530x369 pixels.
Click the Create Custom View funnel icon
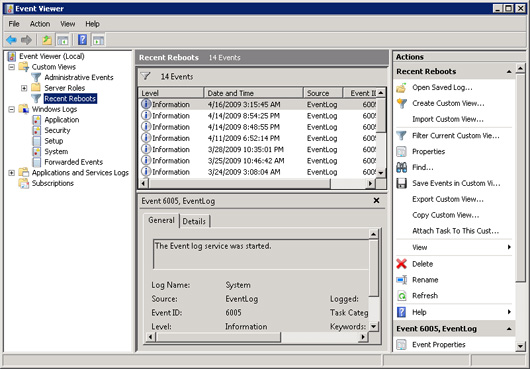[402, 103]
